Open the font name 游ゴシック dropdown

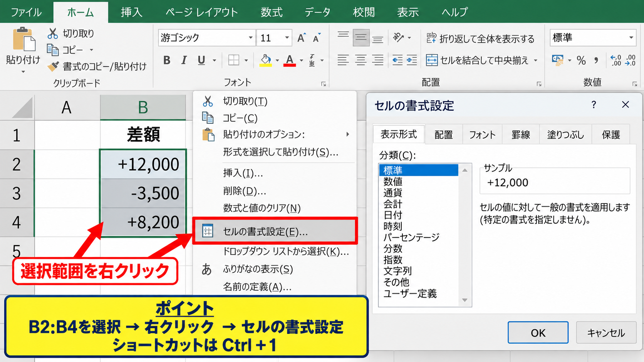(x=251, y=38)
